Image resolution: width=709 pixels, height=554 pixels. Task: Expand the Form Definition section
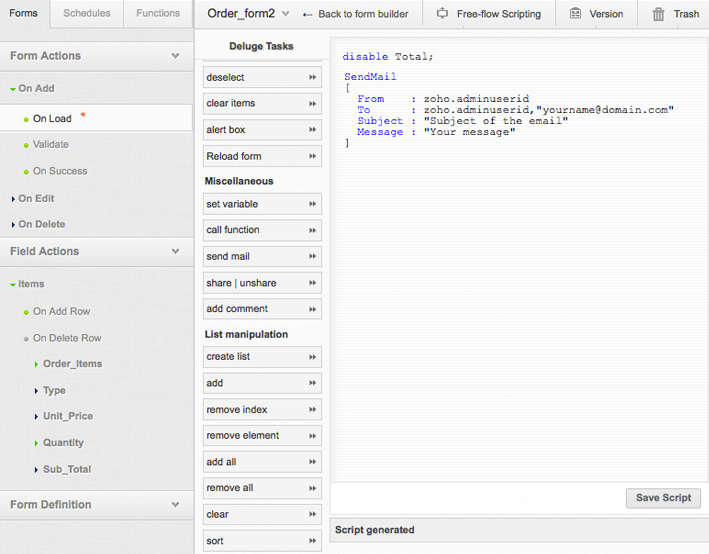(x=176, y=505)
